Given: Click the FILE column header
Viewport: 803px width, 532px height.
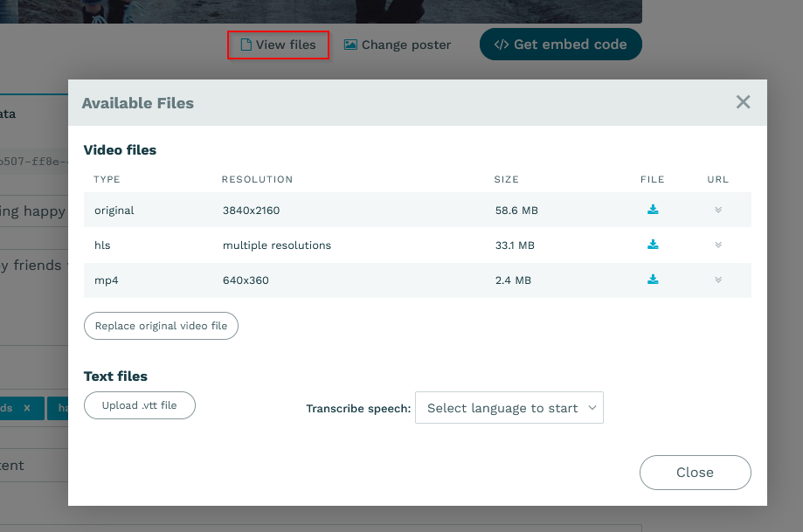Looking at the screenshot, I should coord(653,179).
